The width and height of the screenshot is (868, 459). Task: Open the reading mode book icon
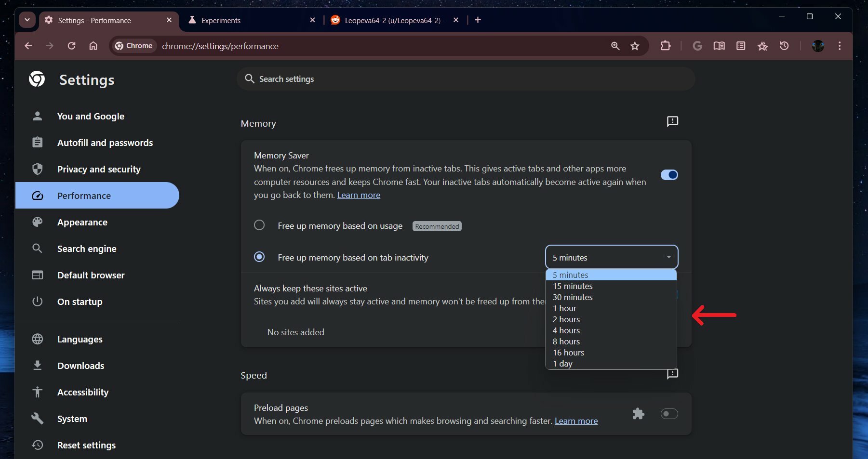[719, 46]
